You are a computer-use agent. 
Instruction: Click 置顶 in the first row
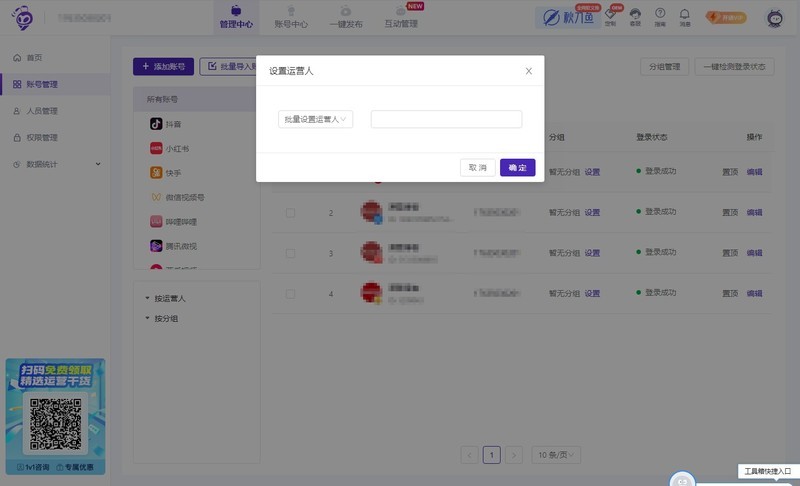coord(730,172)
